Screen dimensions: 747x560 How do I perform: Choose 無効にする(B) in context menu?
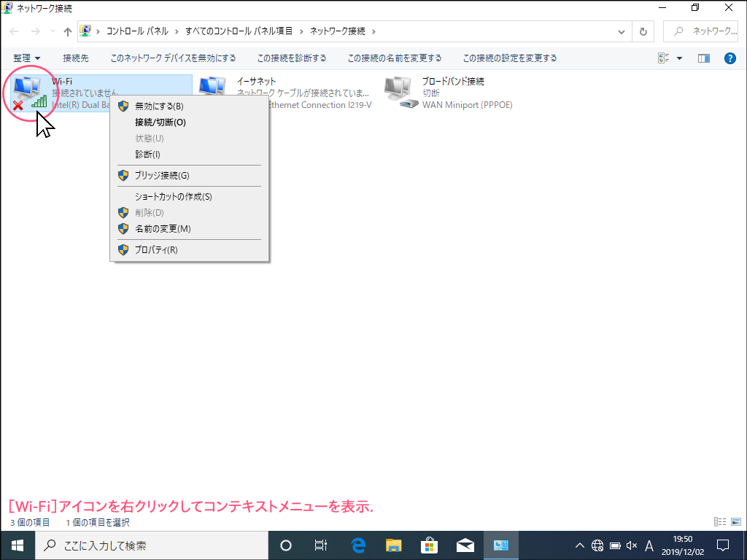click(159, 106)
